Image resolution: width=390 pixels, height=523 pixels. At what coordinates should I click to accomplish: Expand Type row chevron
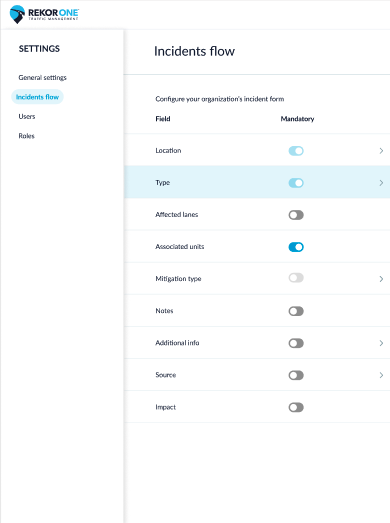point(381,183)
